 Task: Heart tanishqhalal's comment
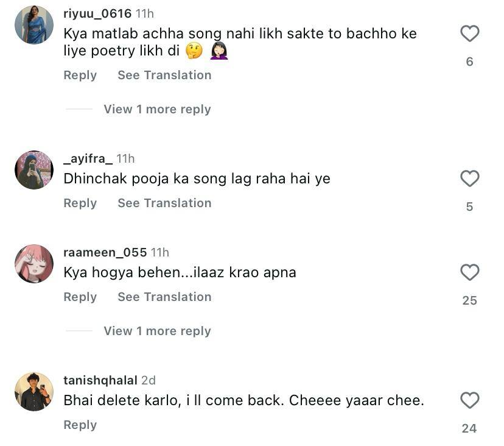tap(469, 400)
